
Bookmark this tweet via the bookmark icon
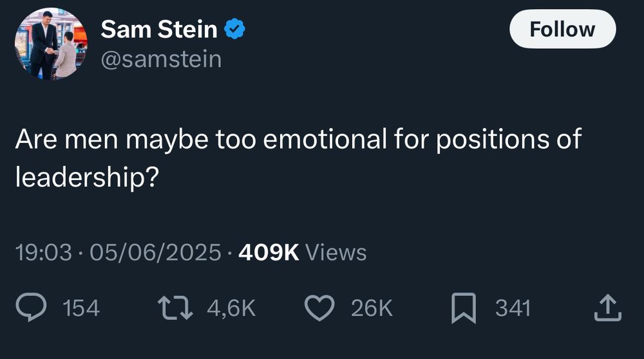pos(464,308)
